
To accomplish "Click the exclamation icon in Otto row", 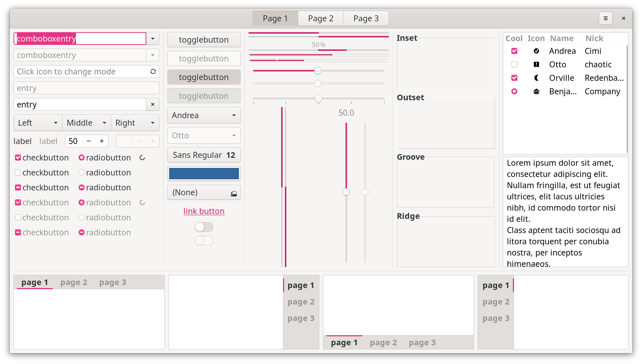I will (536, 64).
